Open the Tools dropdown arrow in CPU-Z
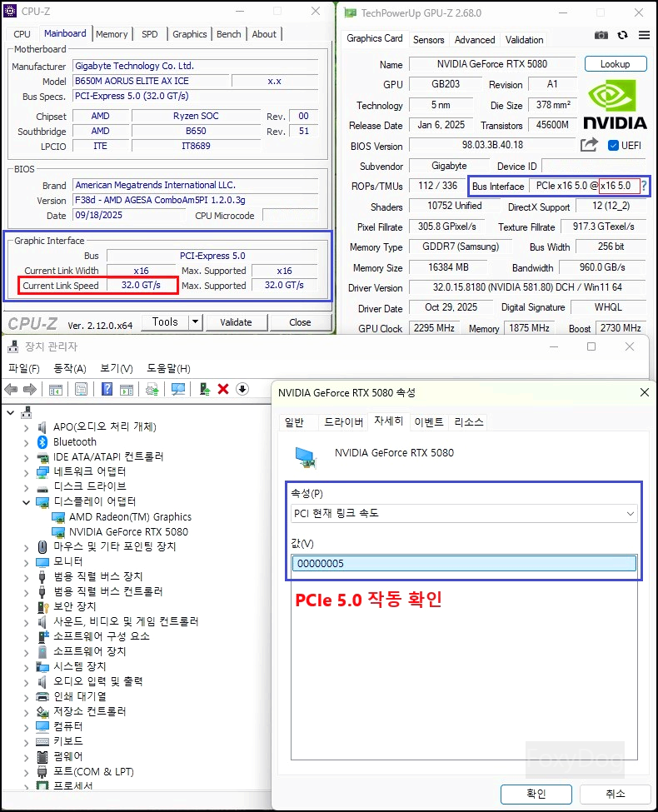The height and width of the screenshot is (812, 658). tap(195, 322)
